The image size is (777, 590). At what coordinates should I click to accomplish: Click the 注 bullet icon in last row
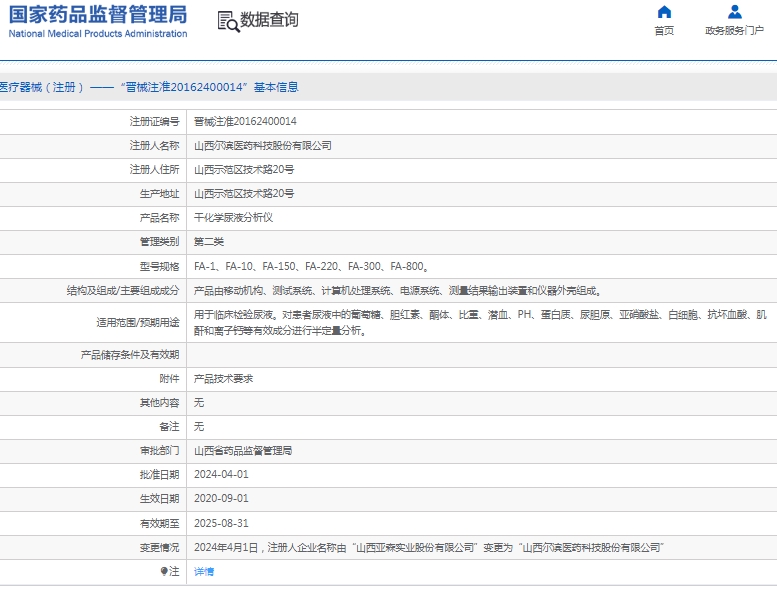pos(164,571)
